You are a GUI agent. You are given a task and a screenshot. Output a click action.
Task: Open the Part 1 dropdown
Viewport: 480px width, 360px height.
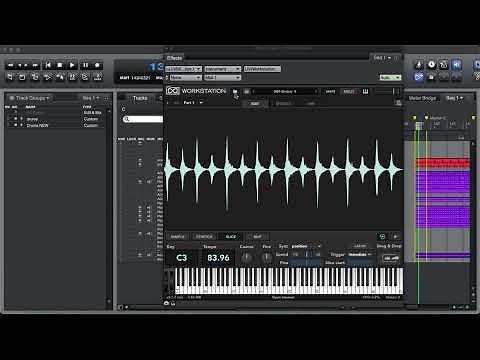[x=193, y=103]
